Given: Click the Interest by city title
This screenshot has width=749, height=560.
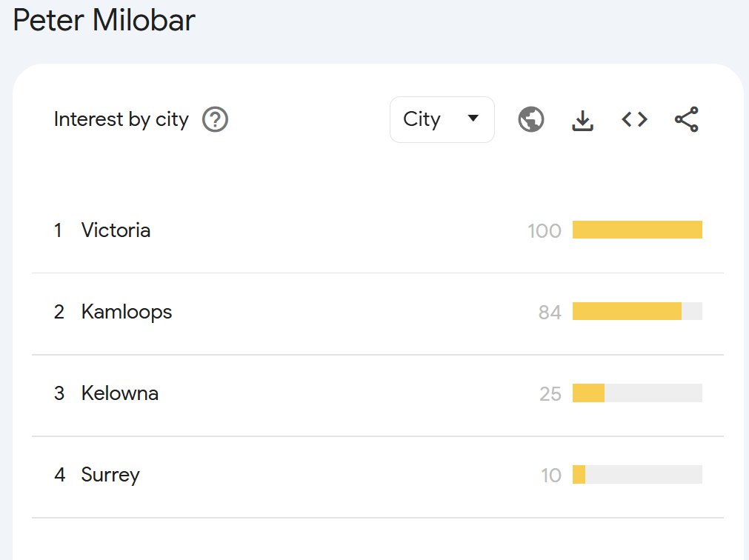Looking at the screenshot, I should [x=121, y=119].
